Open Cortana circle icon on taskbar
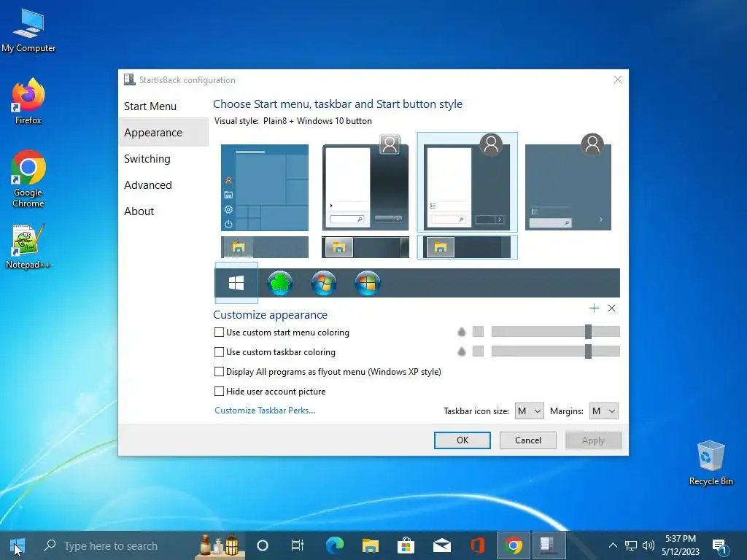The width and height of the screenshot is (747, 560). (263, 545)
